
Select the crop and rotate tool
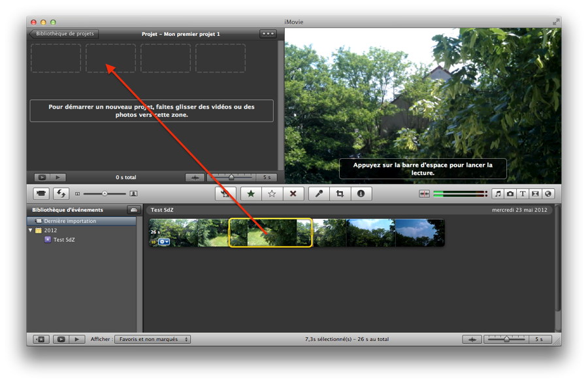[x=340, y=193]
